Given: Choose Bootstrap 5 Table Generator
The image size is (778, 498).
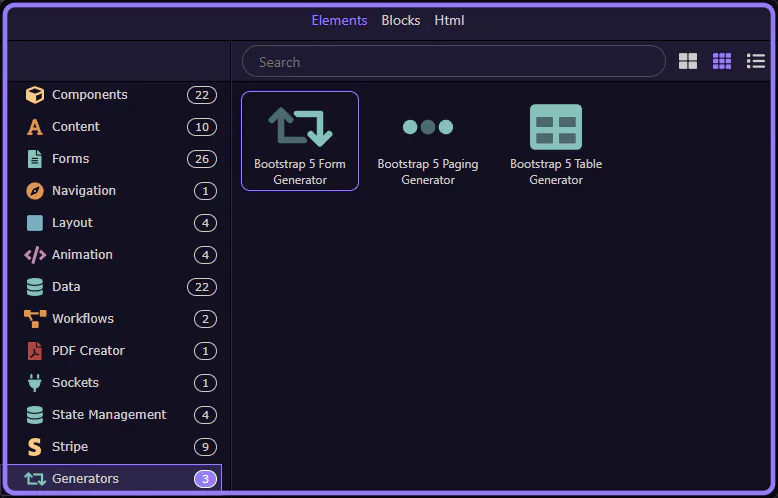Looking at the screenshot, I should [556, 141].
